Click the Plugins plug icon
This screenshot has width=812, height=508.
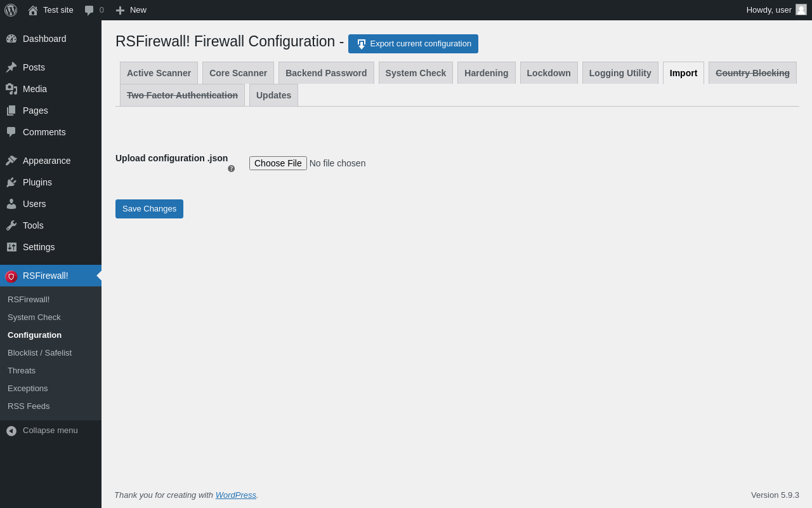click(11, 182)
